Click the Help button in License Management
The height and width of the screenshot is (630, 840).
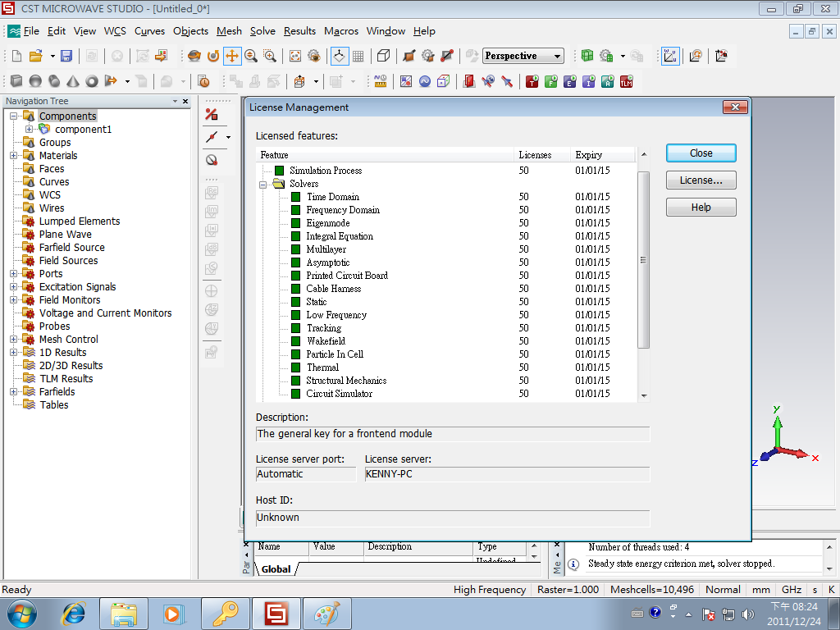coord(701,208)
